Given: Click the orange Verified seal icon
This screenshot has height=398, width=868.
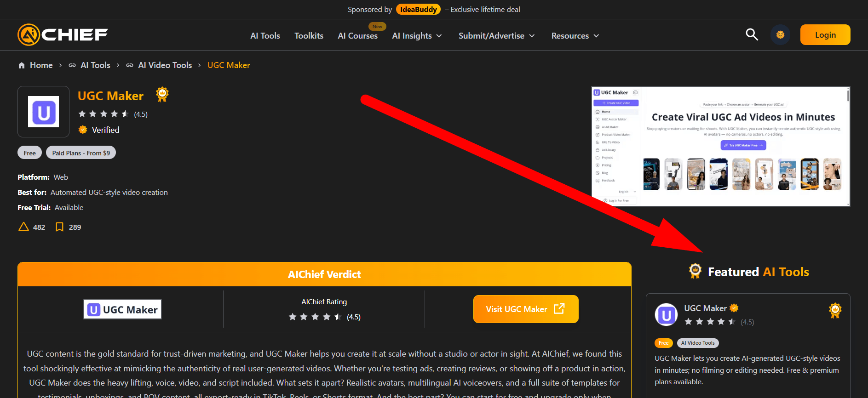Looking at the screenshot, I should pyautogui.click(x=83, y=130).
